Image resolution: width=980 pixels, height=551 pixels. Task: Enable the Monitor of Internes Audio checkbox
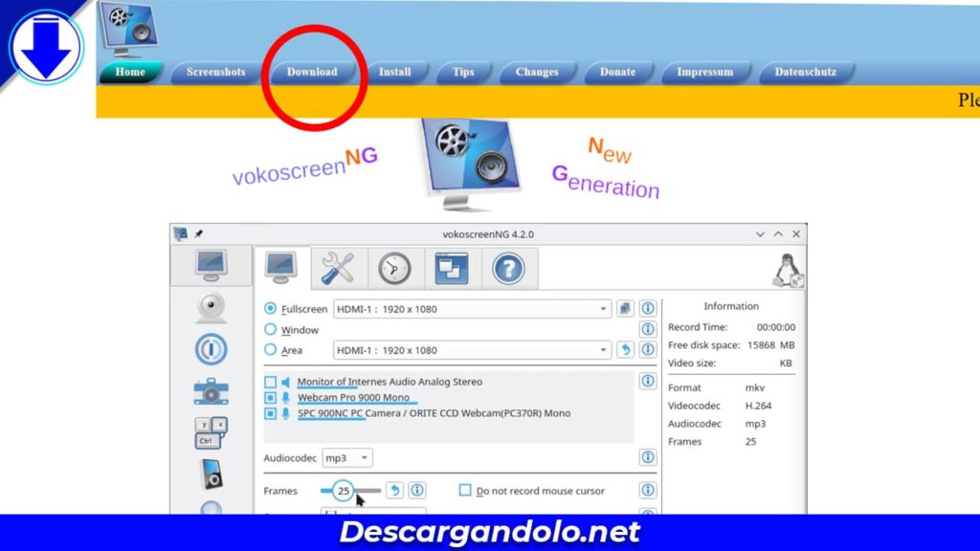click(271, 381)
